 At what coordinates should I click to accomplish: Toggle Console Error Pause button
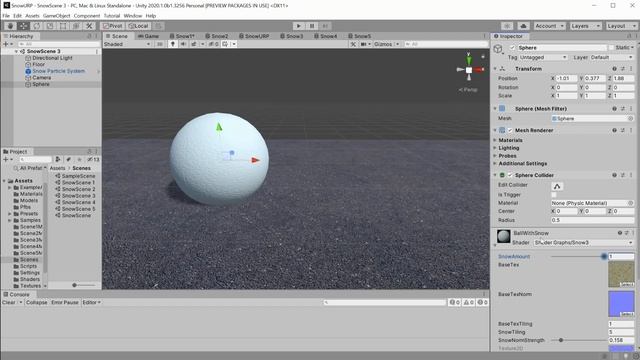coord(64,302)
